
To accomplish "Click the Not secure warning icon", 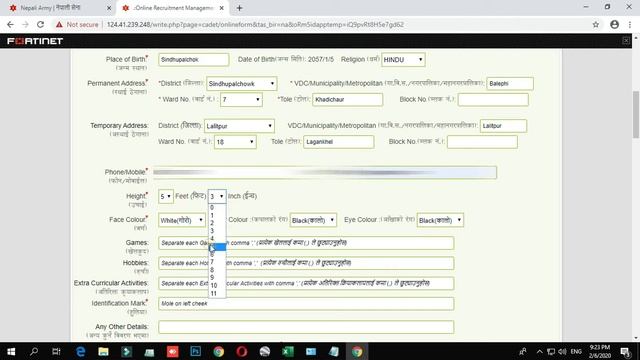I will click(x=60, y=24).
